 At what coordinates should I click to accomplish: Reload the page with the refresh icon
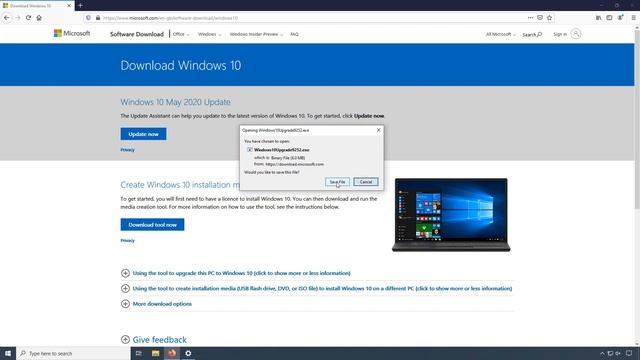coord(28,18)
